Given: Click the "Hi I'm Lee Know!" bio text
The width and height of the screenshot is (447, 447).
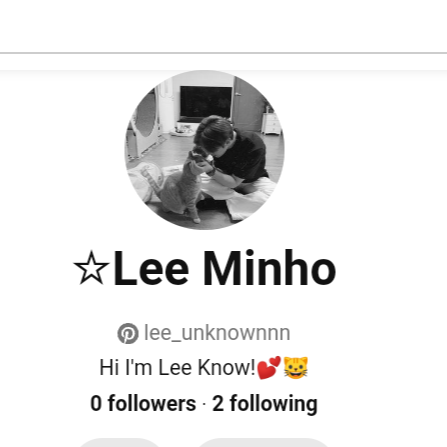Looking at the screenshot, I should point(178,368).
